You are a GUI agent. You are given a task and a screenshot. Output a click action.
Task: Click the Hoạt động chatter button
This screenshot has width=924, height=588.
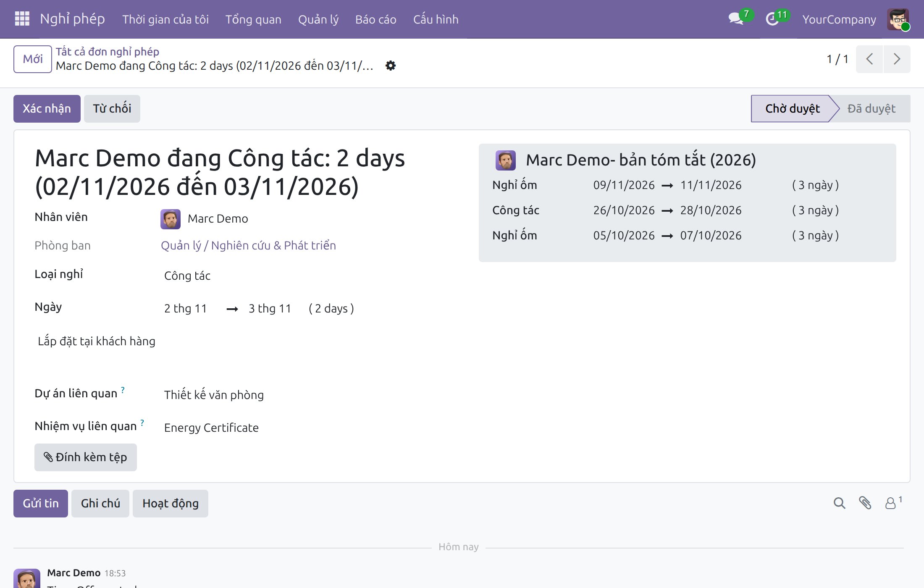pyautogui.click(x=171, y=503)
